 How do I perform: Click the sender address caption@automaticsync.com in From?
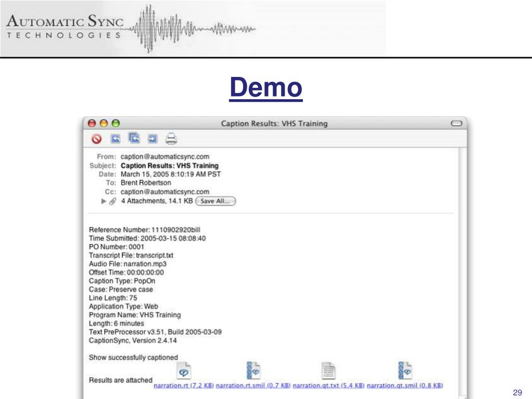(165, 157)
